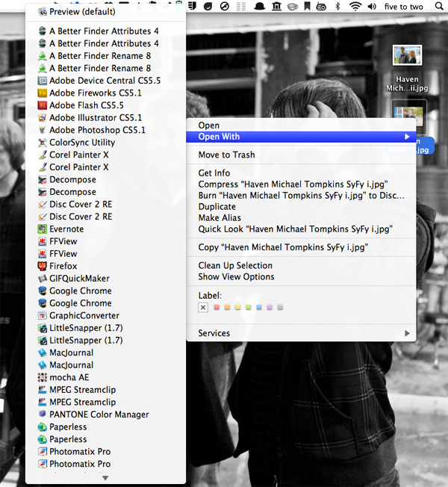This screenshot has width=448, height=487.
Task: Click the circled slash menu bar icon
Action: 225,6
